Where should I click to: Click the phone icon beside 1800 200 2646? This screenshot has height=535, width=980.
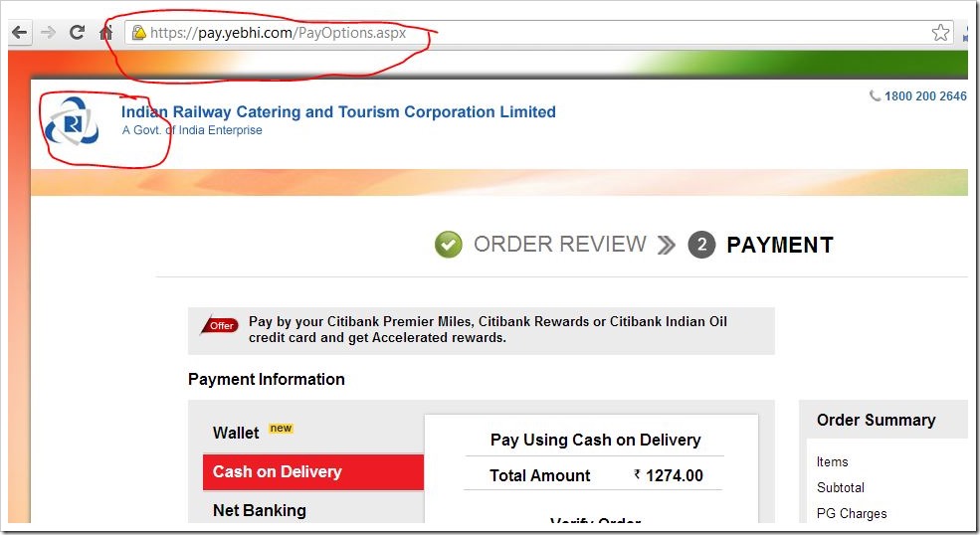[x=875, y=96]
